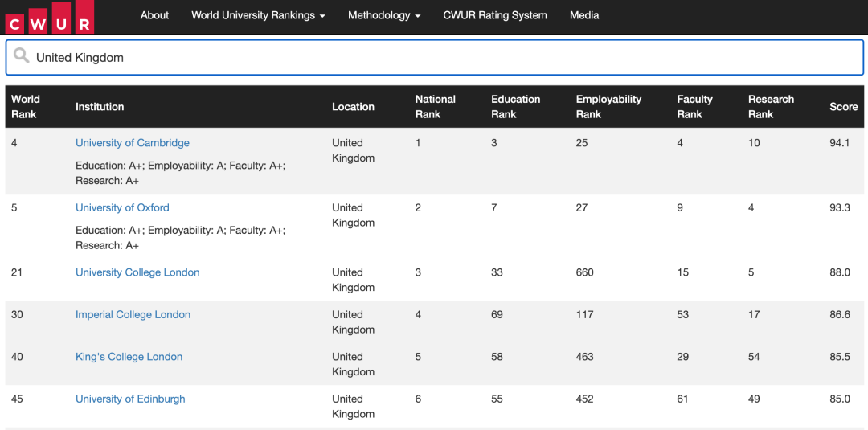Sort by Education Rank column header
The width and height of the screenshot is (868, 430).
point(515,107)
